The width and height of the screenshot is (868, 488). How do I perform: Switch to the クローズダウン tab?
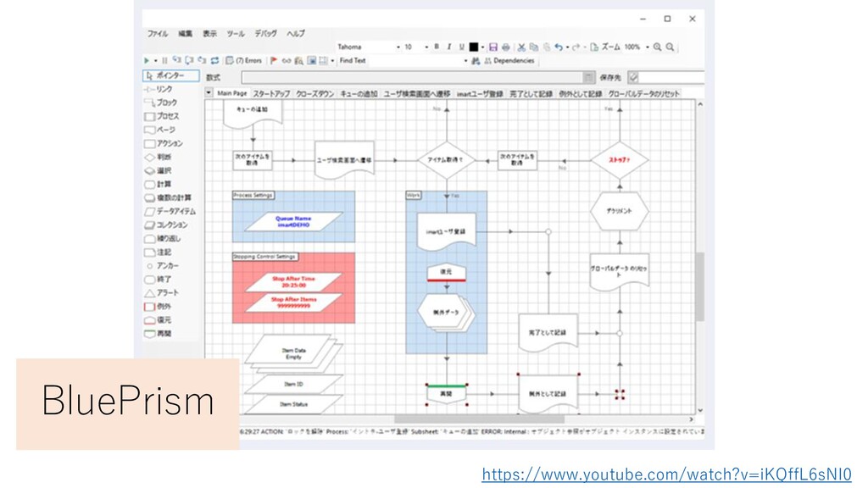(314, 94)
